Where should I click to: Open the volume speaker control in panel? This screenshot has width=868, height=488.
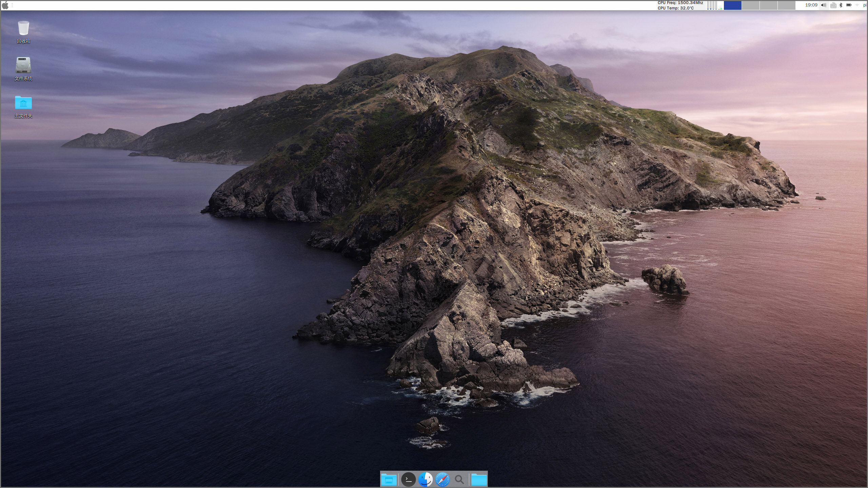[x=824, y=5]
